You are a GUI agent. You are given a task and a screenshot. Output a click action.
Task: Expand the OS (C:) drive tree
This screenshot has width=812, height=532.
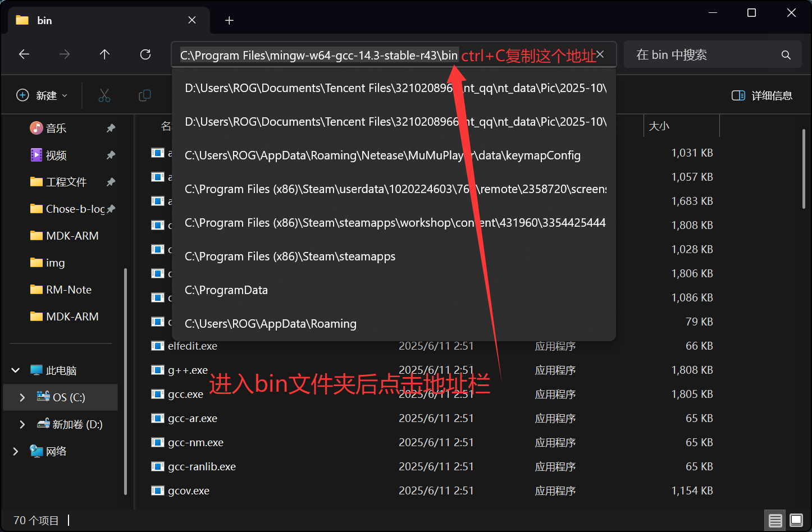22,397
